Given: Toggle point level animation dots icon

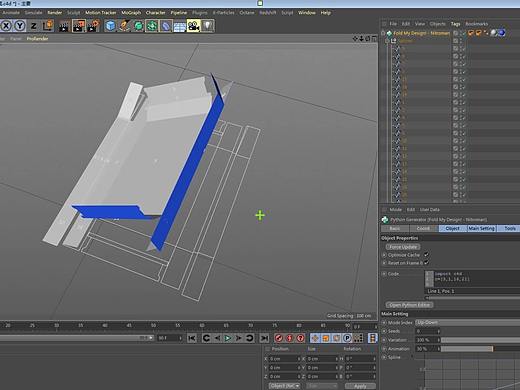Looking at the screenshot, I should 358,338.
